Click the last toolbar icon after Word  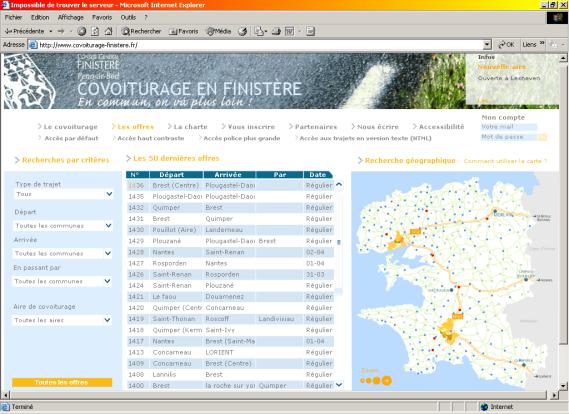pos(310,32)
